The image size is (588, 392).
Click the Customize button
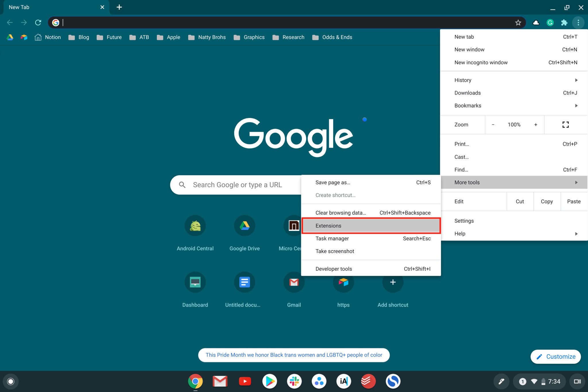pyautogui.click(x=556, y=357)
